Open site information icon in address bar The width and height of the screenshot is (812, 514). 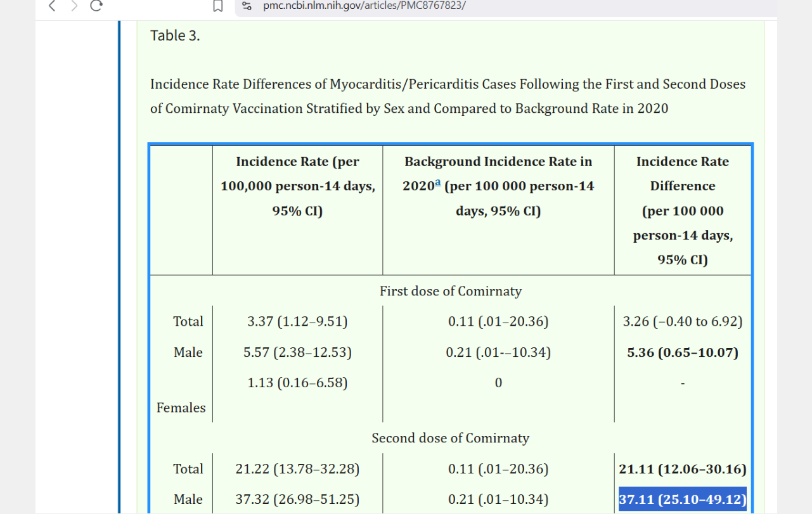click(248, 6)
